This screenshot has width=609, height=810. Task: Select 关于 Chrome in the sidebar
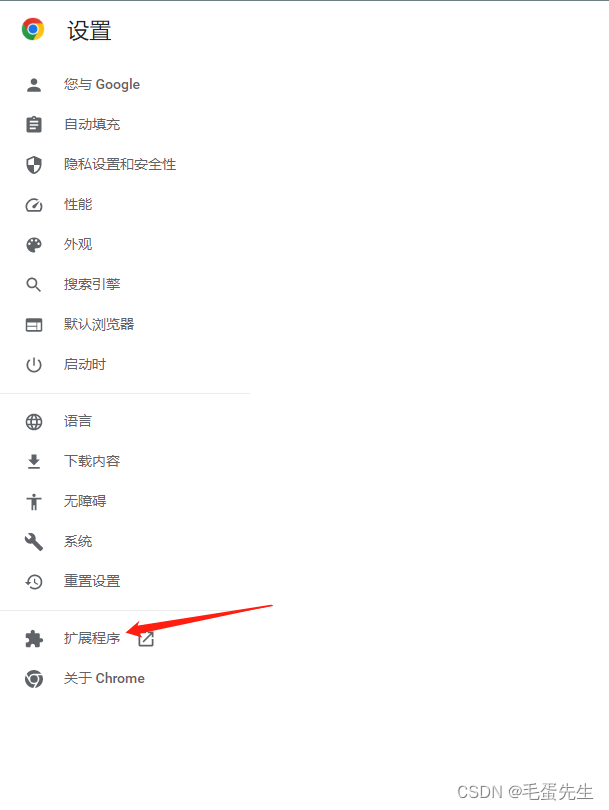click(x=125, y=679)
